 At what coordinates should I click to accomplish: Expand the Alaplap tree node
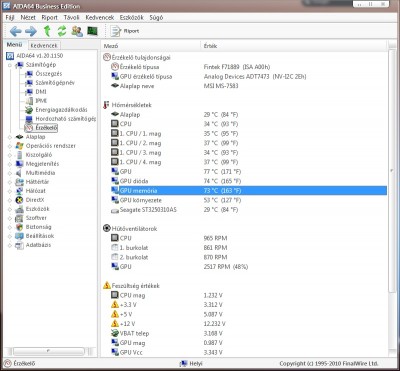(10, 137)
